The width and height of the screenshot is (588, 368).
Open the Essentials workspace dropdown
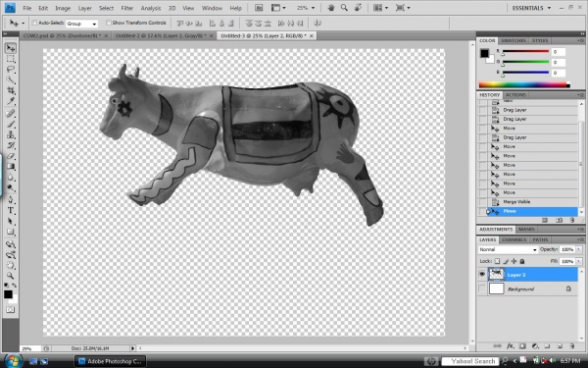pyautogui.click(x=531, y=8)
